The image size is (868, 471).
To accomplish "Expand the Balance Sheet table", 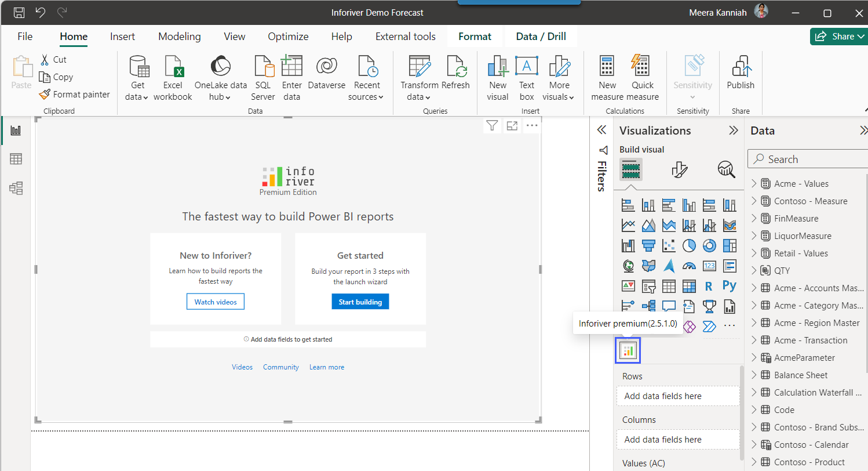I will point(754,375).
